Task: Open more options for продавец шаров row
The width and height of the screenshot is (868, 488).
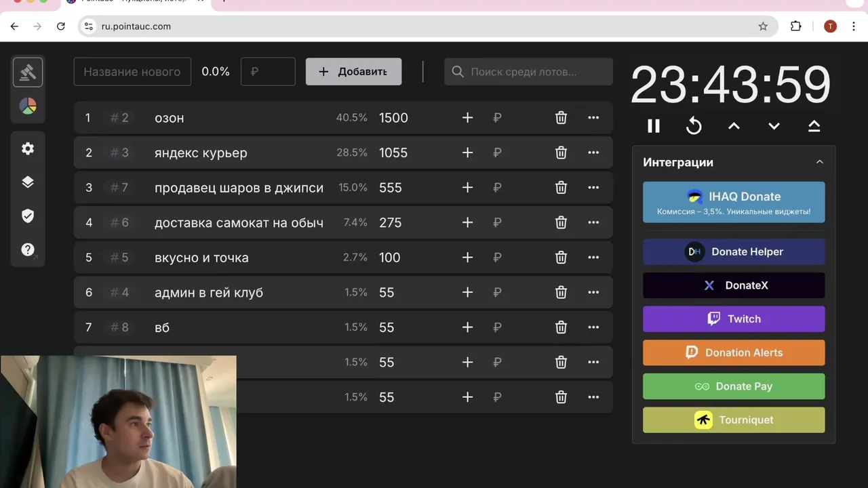Action: click(x=593, y=188)
